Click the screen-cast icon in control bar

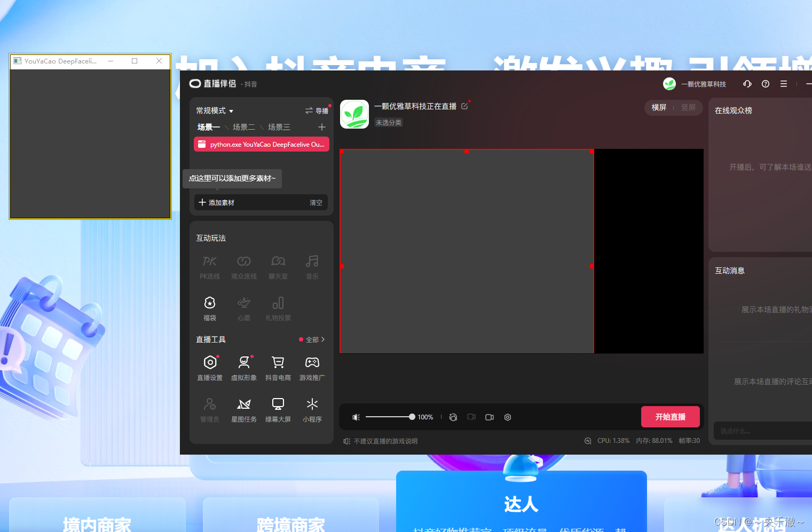coord(471,417)
